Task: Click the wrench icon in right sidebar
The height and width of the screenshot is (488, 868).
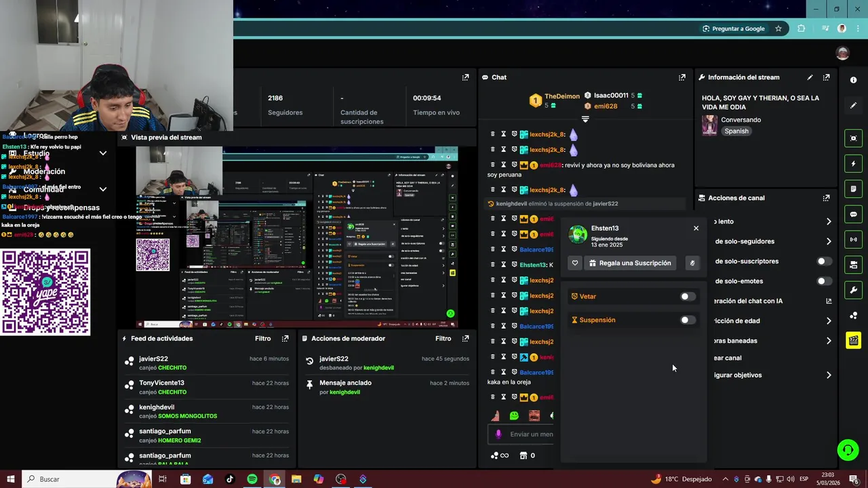Action: point(853,290)
